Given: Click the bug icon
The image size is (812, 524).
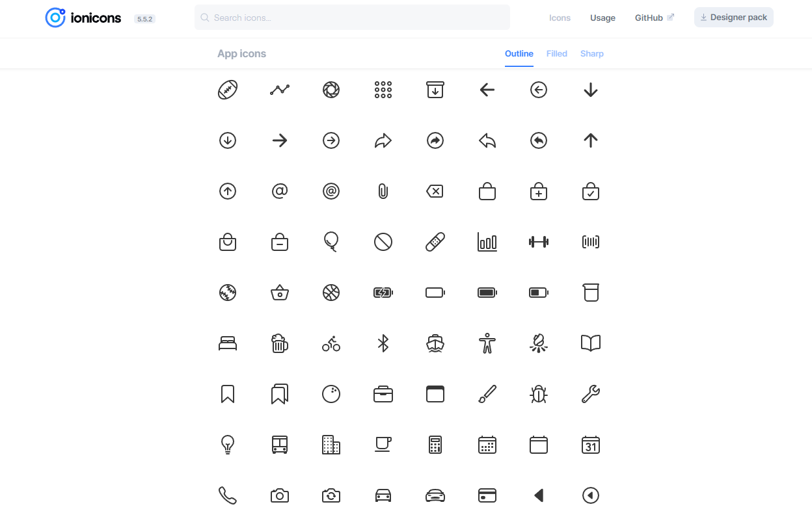Looking at the screenshot, I should click(x=539, y=394).
